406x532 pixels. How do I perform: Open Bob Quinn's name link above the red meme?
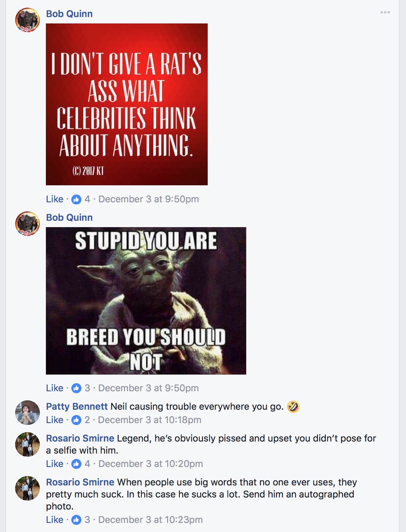(69, 14)
